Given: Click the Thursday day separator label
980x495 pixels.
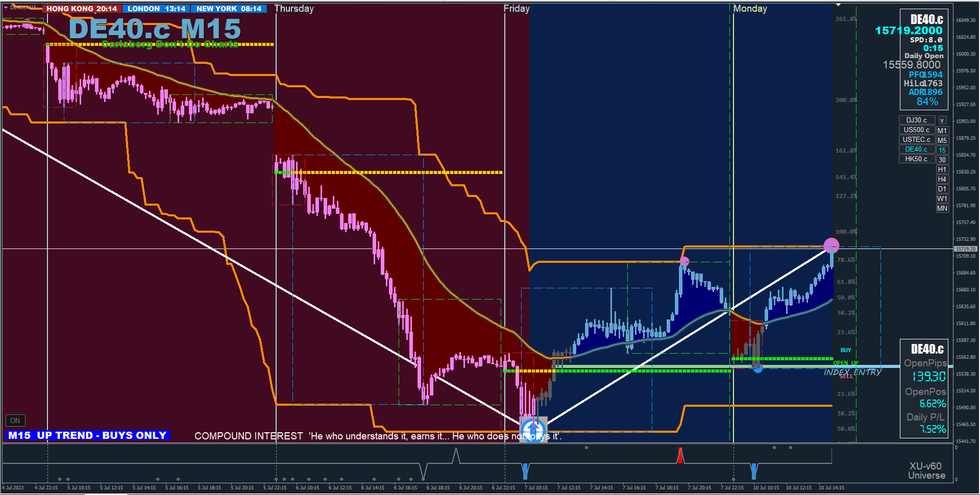Looking at the screenshot, I should (x=294, y=9).
